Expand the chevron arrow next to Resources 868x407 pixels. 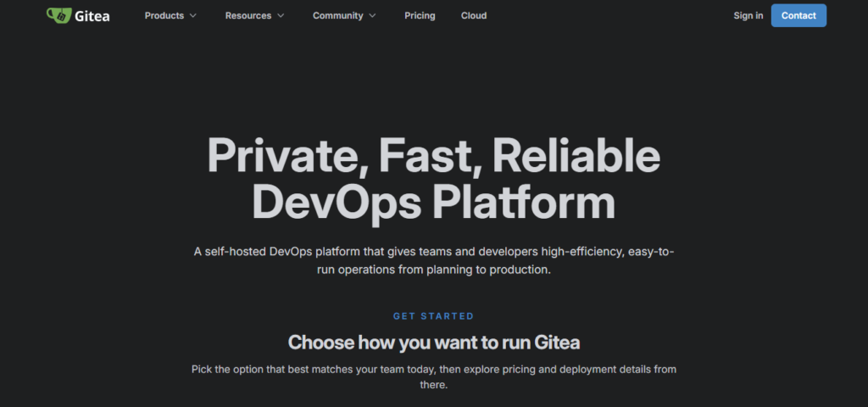coord(281,16)
